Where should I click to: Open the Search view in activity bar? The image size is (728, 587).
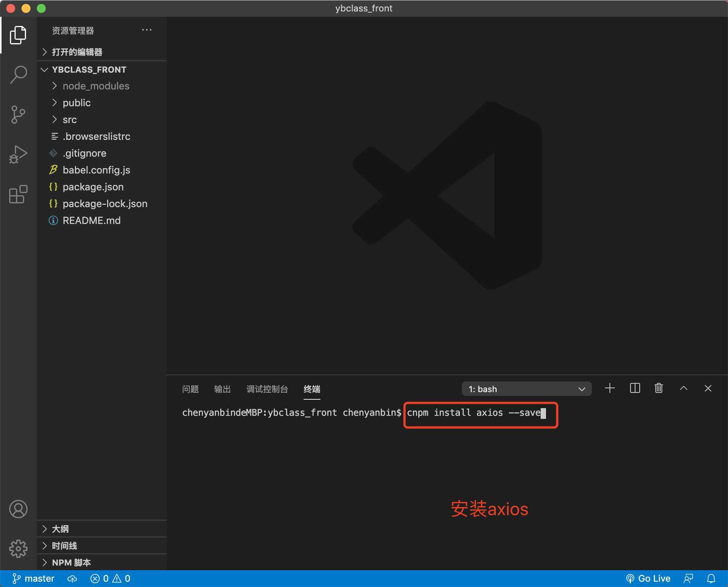point(18,75)
